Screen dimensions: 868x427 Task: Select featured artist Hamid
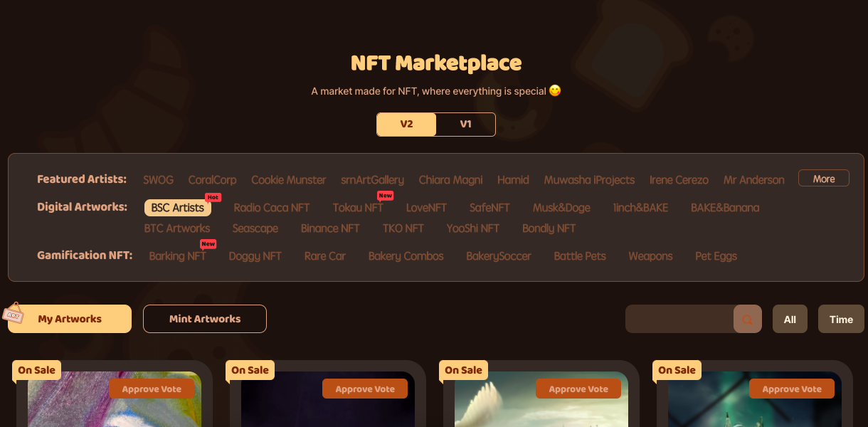(x=513, y=180)
